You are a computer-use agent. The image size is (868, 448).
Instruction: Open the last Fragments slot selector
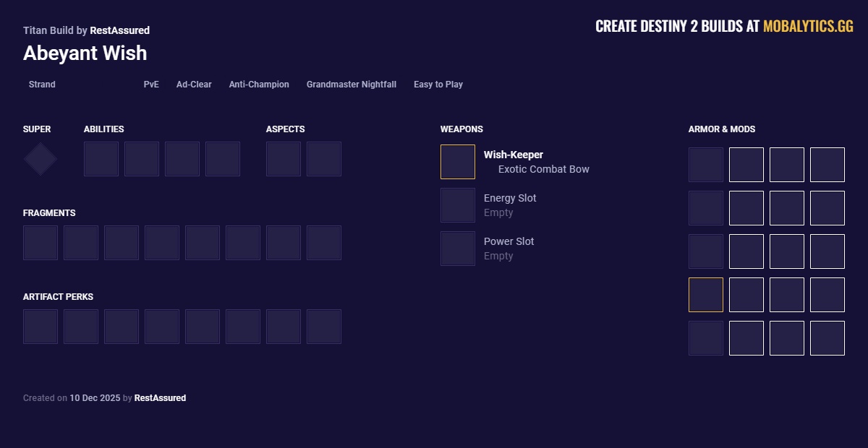(324, 242)
